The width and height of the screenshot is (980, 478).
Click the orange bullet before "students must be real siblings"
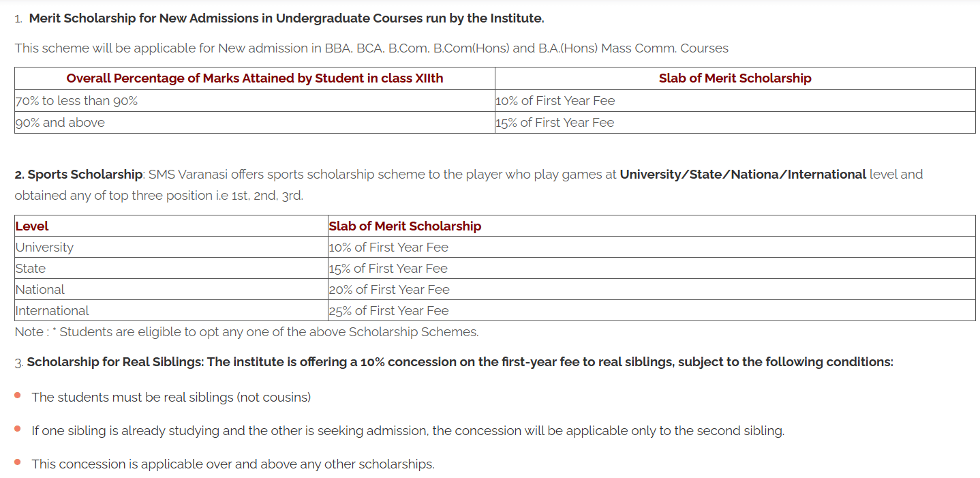pyautogui.click(x=18, y=395)
